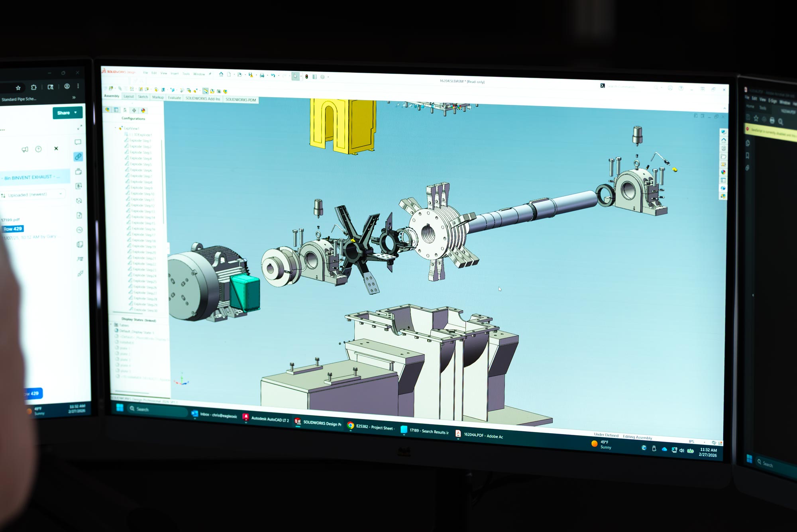Open the Rebuild (traffic light) icon in top toolbar
Screen dimensions: 797x532
(306, 77)
